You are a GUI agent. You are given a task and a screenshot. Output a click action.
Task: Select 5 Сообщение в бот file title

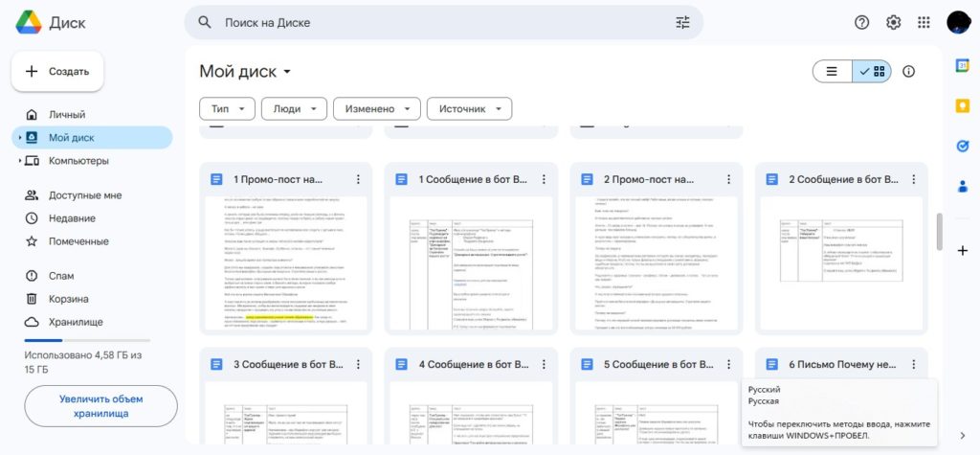pyautogui.click(x=659, y=364)
